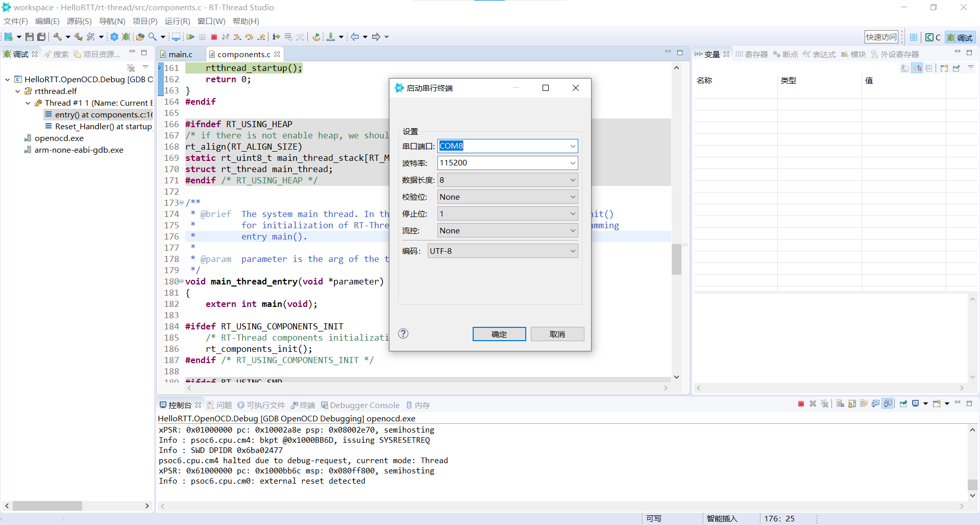
Task: Open the 文件(F) menu
Action: [16, 21]
